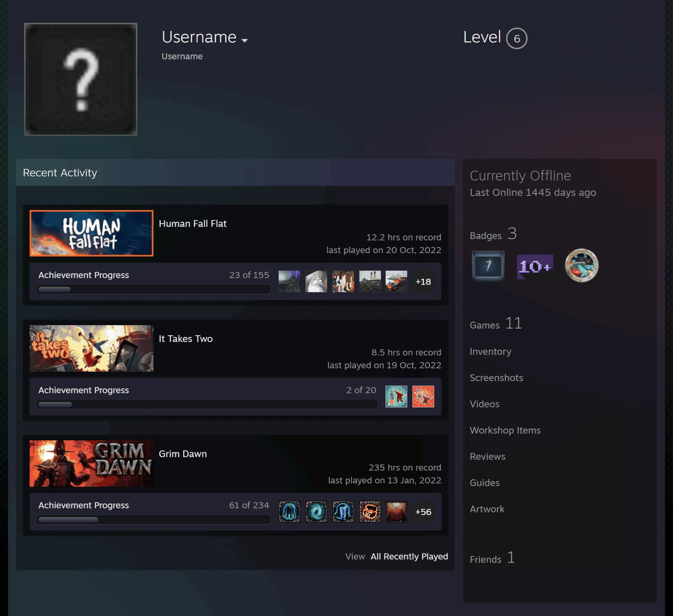Open the Workshop Items link
The height and width of the screenshot is (616, 673).
505,430
